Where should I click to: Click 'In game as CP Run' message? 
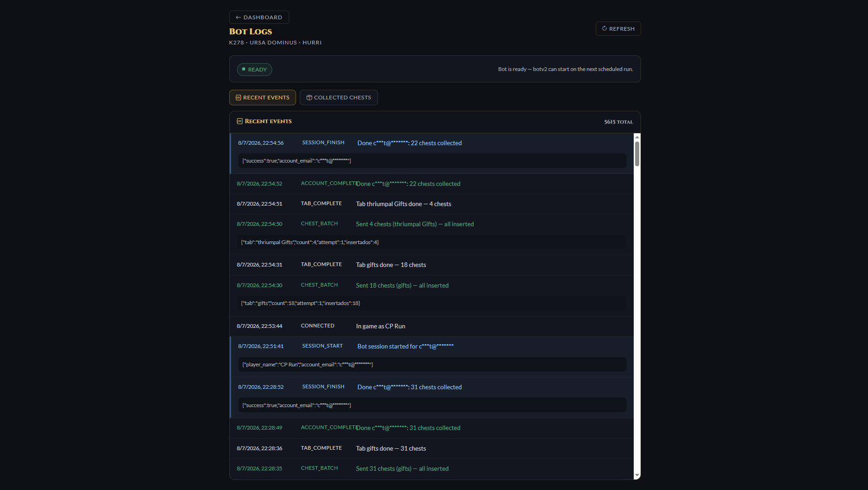[x=381, y=326]
